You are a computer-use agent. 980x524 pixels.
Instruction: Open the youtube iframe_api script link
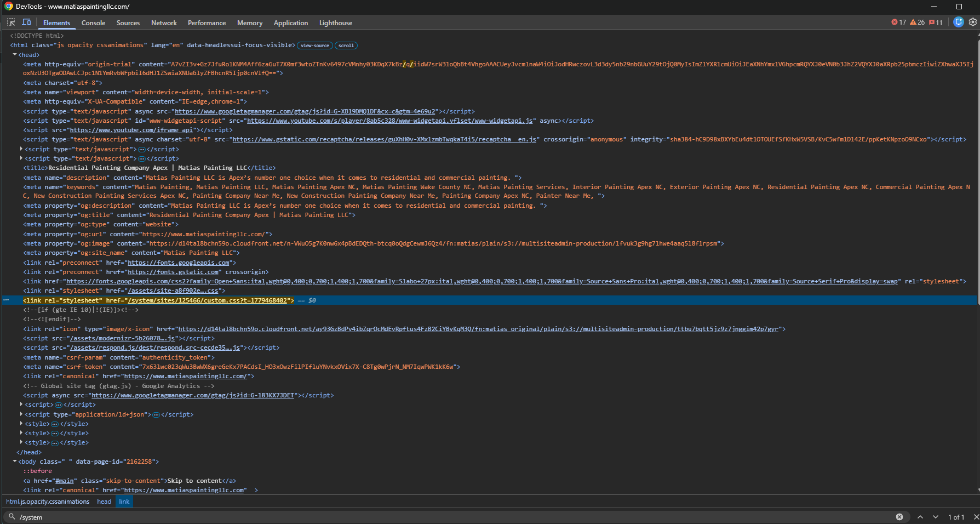point(131,130)
